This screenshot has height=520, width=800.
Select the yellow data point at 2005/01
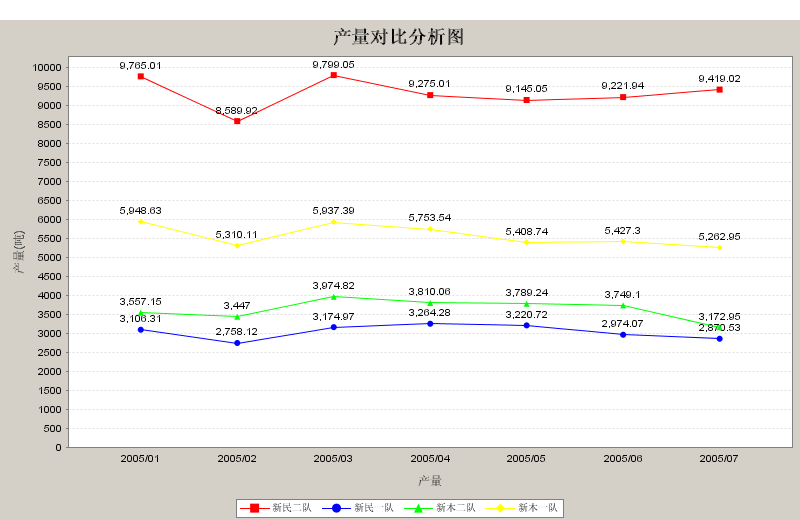(x=141, y=221)
